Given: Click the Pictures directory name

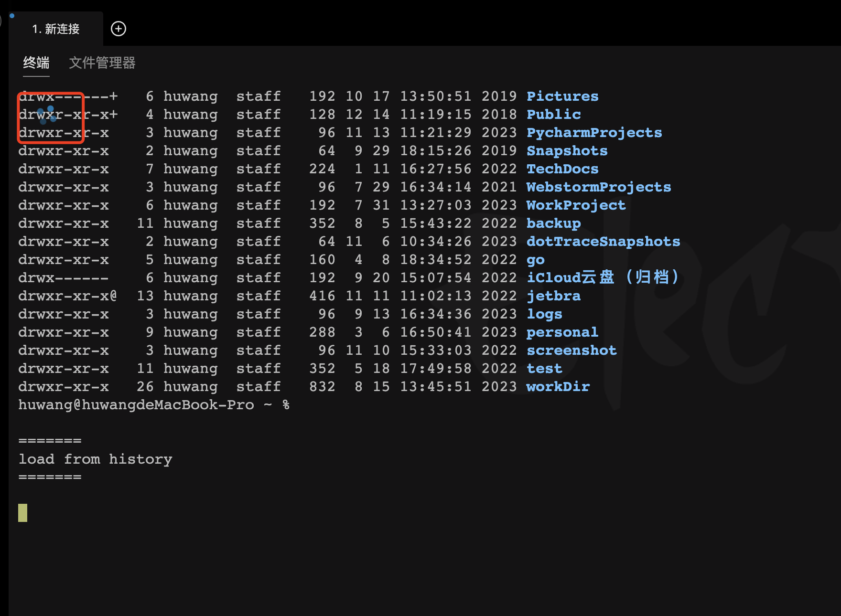Looking at the screenshot, I should pos(562,96).
